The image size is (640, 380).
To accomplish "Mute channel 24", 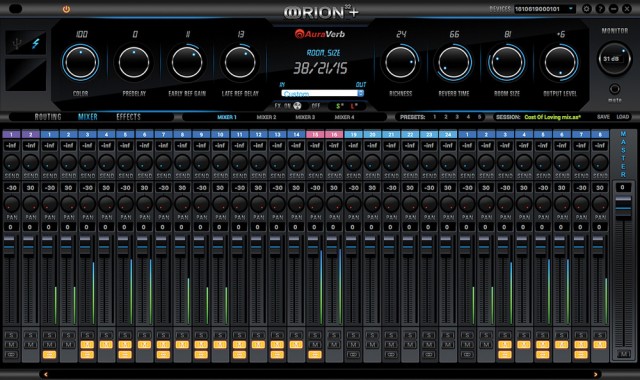I will (448, 344).
